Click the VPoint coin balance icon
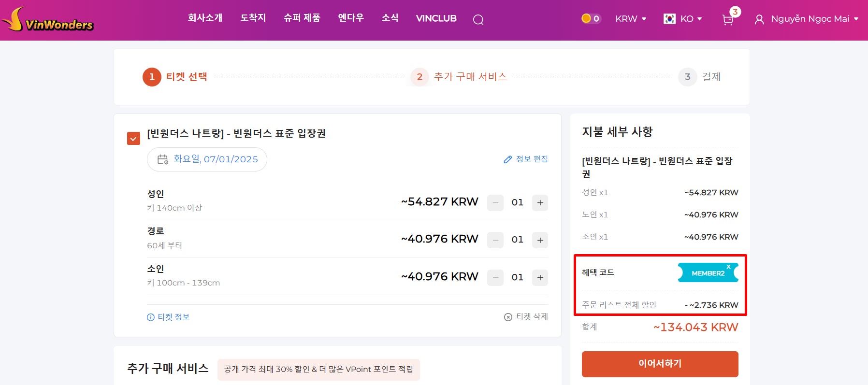The image size is (868, 385). [586, 18]
